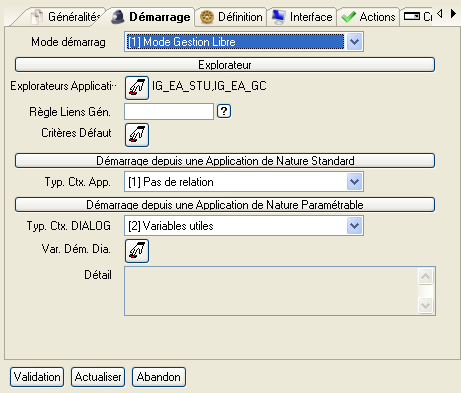This screenshot has height=393, width=461.
Task: Open the partially visible tab after Actions
Action: pyautogui.click(x=417, y=17)
